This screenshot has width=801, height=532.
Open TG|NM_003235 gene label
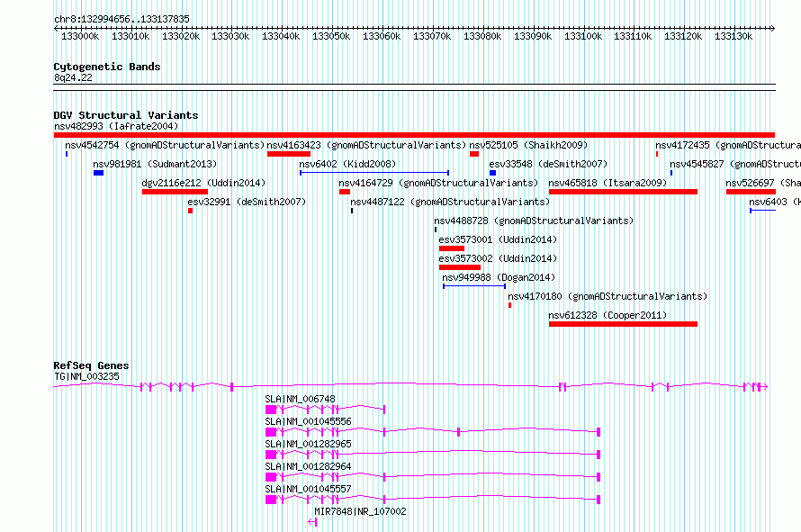click(x=86, y=376)
